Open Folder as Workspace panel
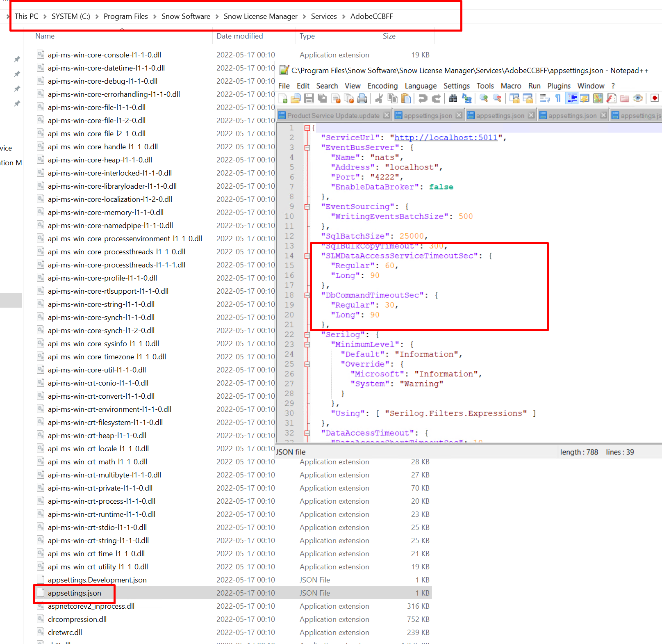Viewport: 662px width, 644px height. click(x=625, y=98)
